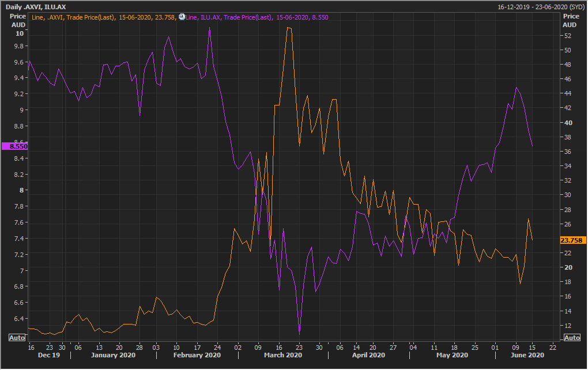Click the 8.2 label on left axis

pos(19,175)
